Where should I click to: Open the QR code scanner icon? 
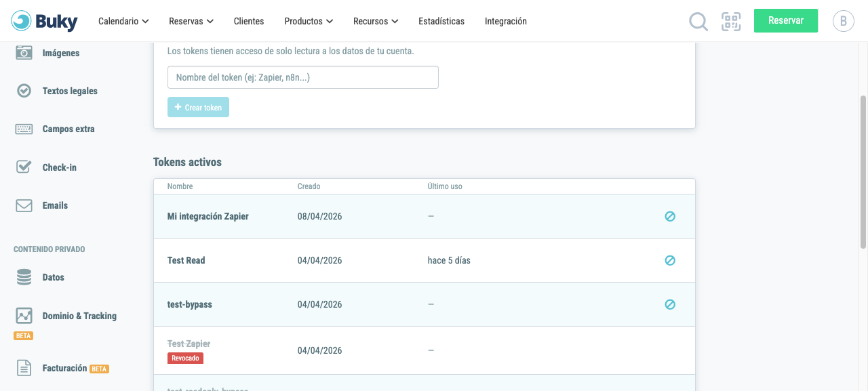point(731,21)
